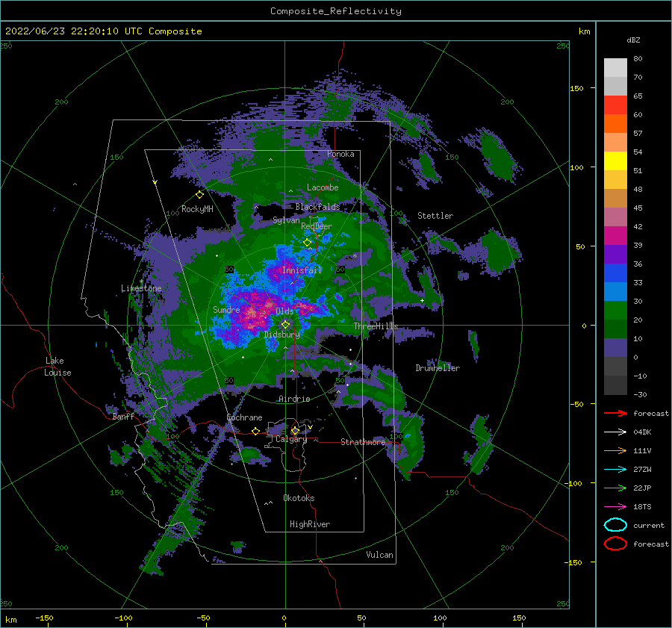Click the cyan 27ZW arrow in legend

click(x=615, y=470)
